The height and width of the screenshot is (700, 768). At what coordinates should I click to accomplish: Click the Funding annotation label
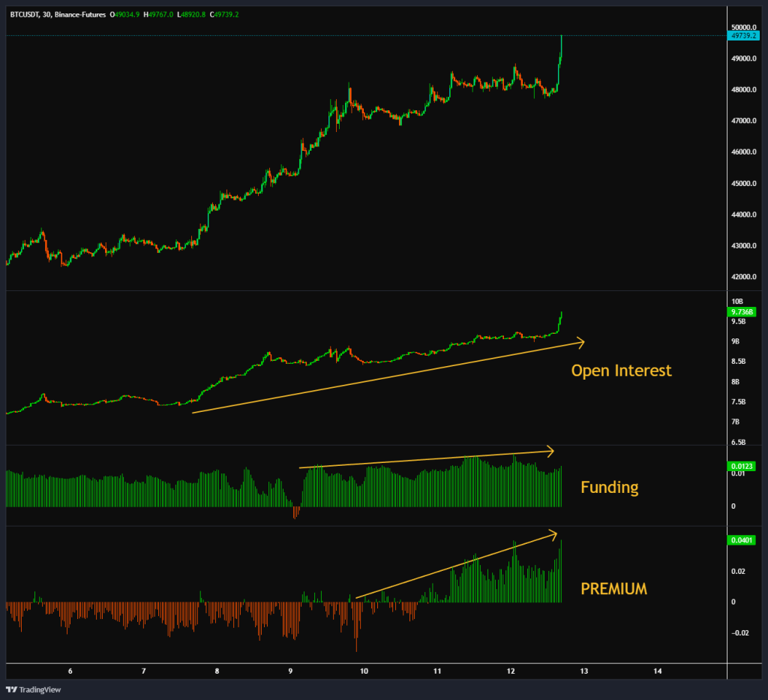(609, 487)
